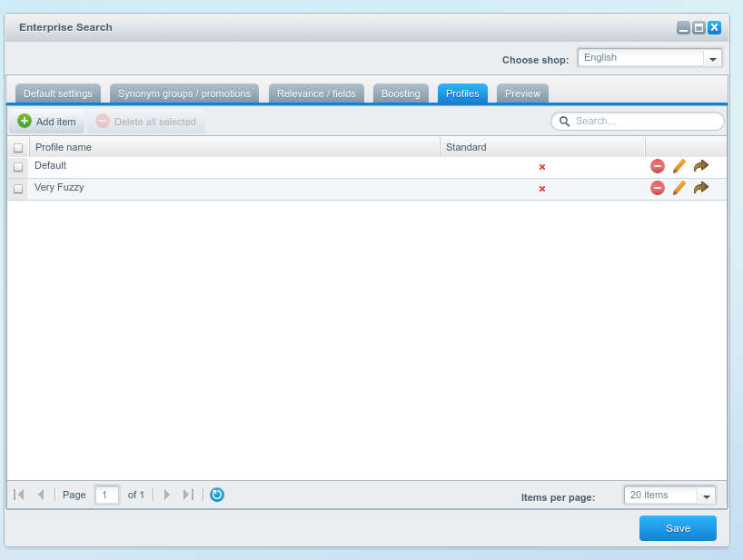Click the arrow icon for Very Fuzzy

700,188
